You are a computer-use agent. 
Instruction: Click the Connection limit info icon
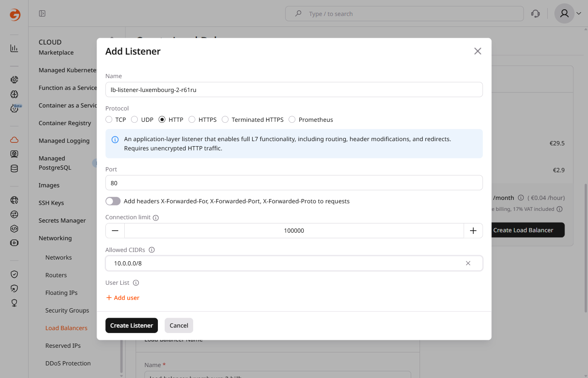156,218
